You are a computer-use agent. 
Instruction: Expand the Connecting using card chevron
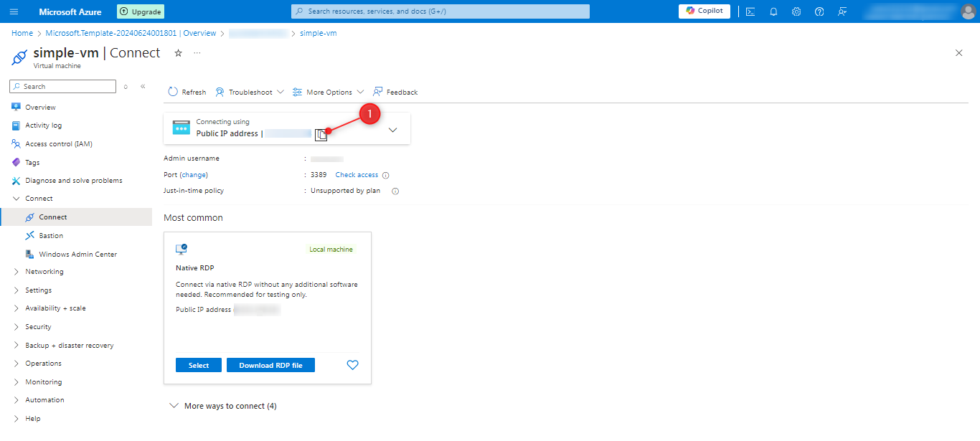[x=392, y=130]
